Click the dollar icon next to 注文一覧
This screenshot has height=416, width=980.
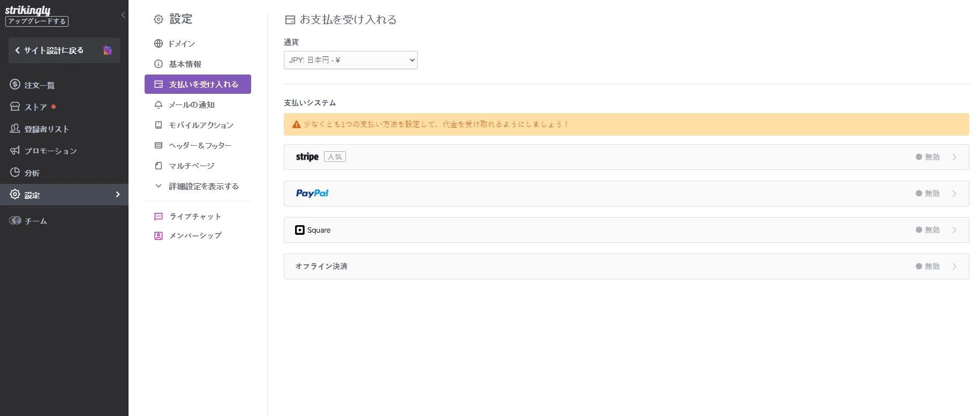(x=15, y=85)
